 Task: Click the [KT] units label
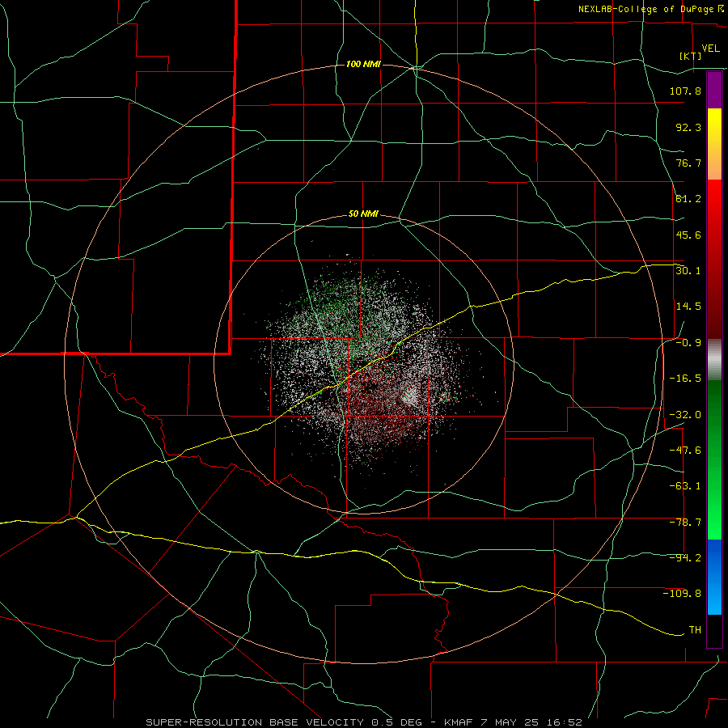point(690,56)
